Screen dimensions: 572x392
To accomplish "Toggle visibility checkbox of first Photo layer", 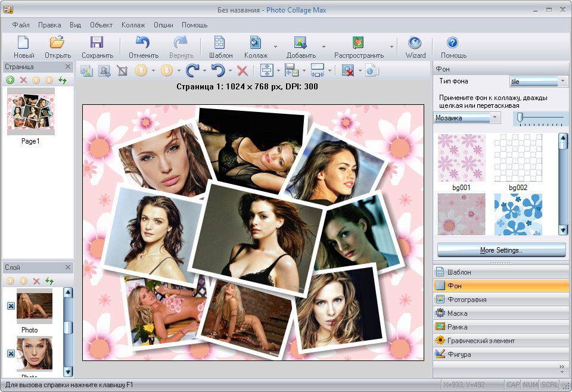I will coord(11,306).
